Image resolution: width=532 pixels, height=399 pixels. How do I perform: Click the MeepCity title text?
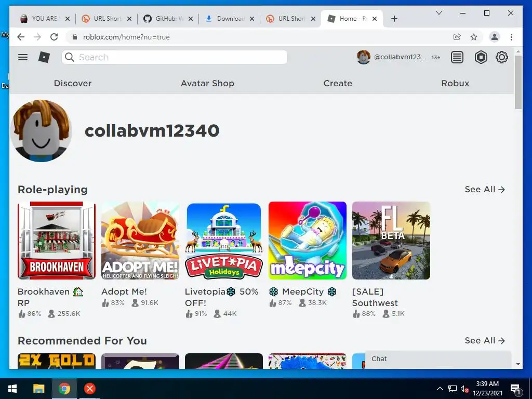[x=303, y=291]
